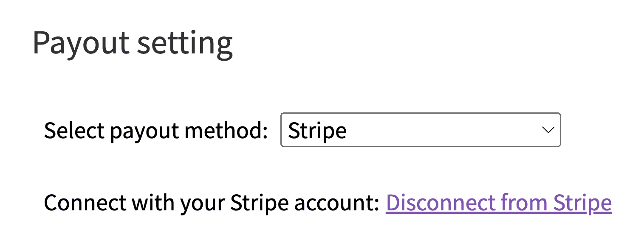Expand the Stripe payout method selector

(421, 130)
